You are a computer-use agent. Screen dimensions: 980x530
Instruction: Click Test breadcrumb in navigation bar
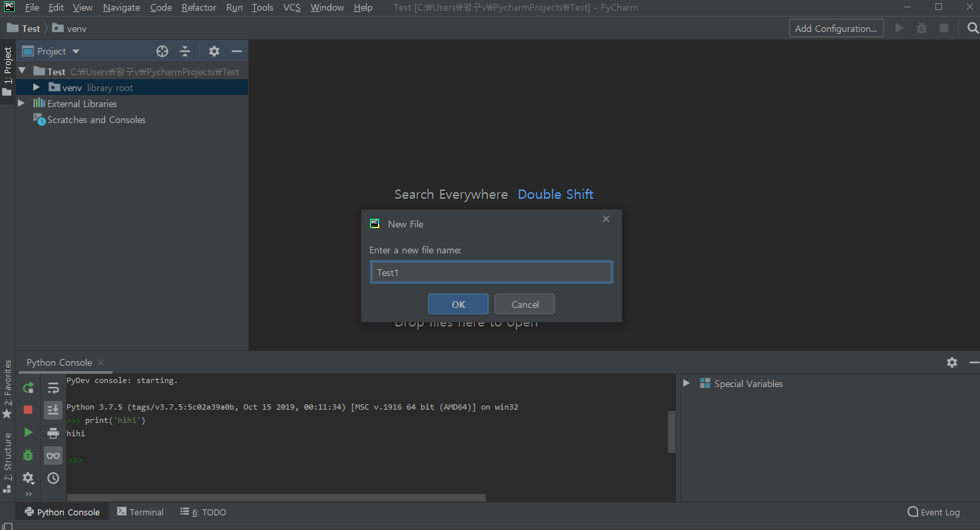(x=23, y=28)
